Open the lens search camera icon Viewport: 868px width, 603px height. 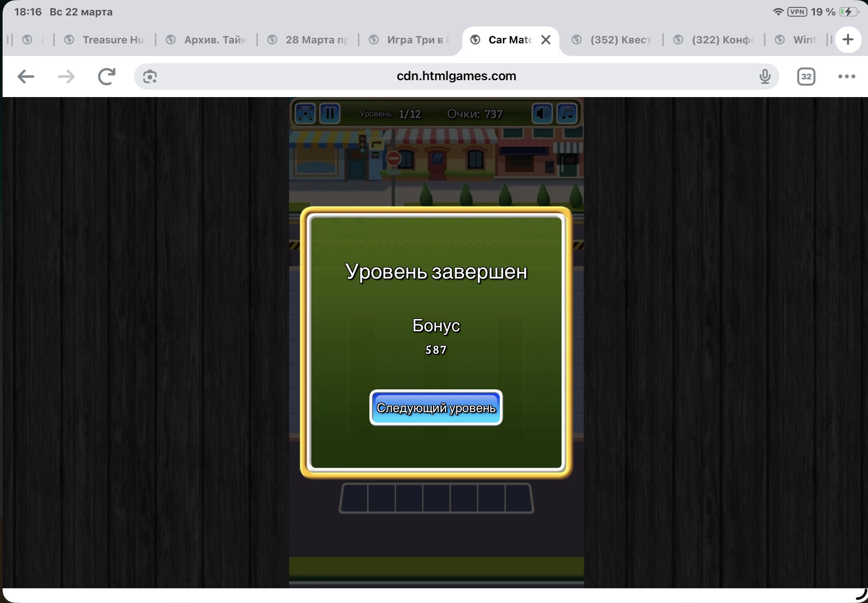click(x=150, y=77)
